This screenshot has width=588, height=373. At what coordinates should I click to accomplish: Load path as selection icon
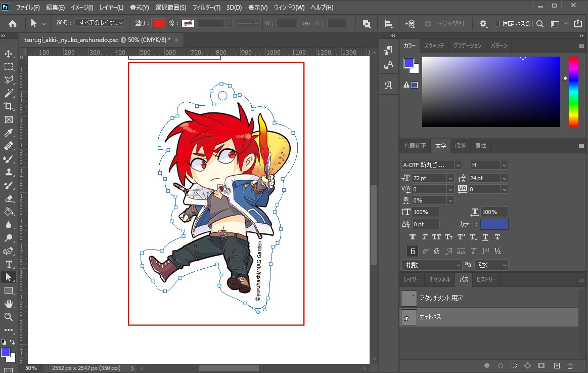[x=514, y=365]
